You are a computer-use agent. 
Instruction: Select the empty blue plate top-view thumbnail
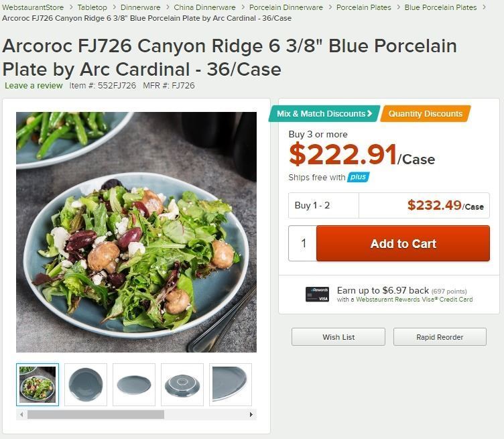pyautogui.click(x=86, y=385)
